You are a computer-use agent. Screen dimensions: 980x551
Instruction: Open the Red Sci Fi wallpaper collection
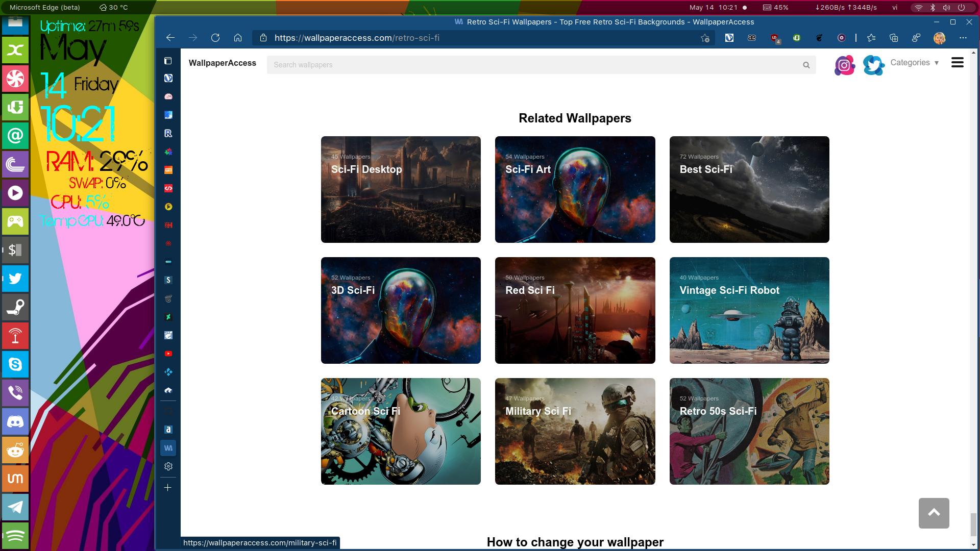[575, 310]
